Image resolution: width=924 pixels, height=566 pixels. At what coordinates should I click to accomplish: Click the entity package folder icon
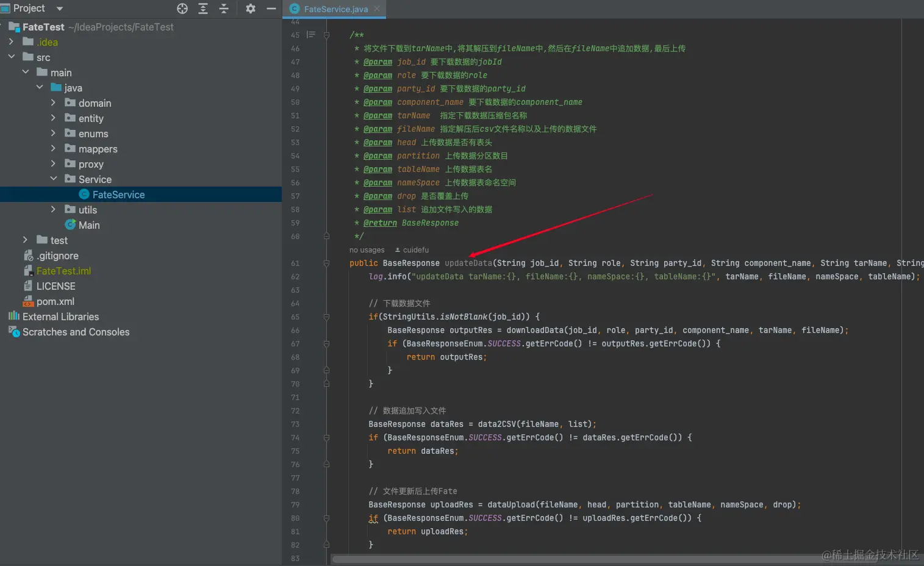point(70,118)
